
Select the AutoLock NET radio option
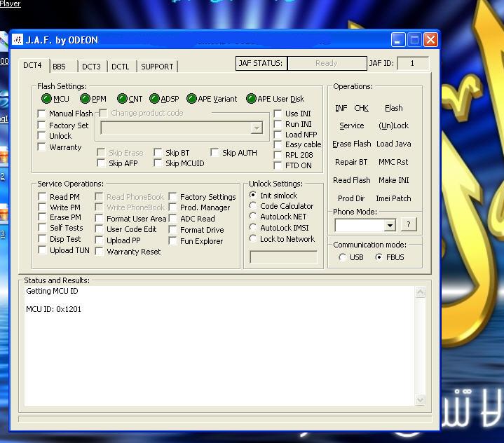click(253, 217)
